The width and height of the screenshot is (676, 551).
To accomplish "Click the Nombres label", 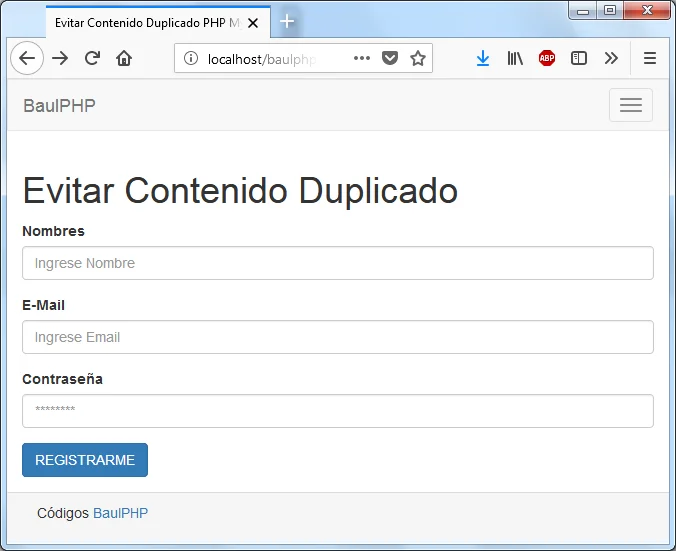I will click(53, 231).
